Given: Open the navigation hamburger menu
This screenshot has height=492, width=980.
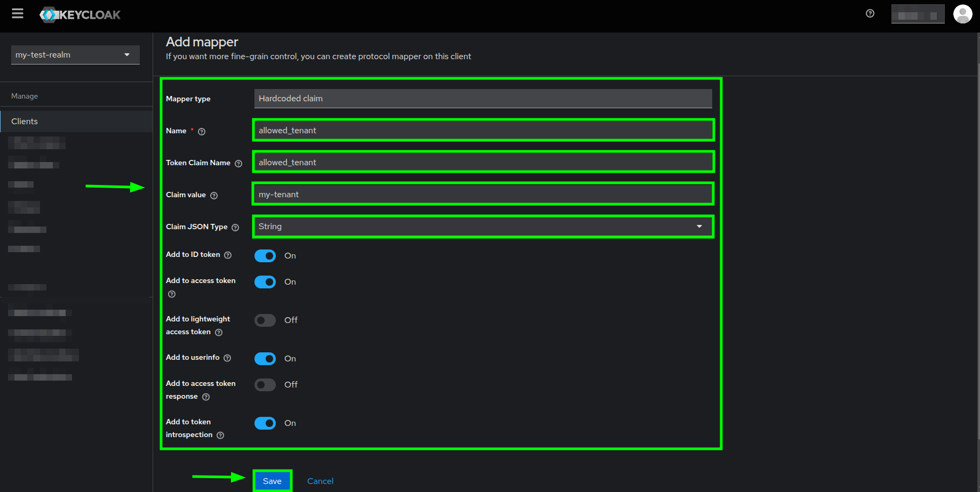Looking at the screenshot, I should tap(17, 14).
